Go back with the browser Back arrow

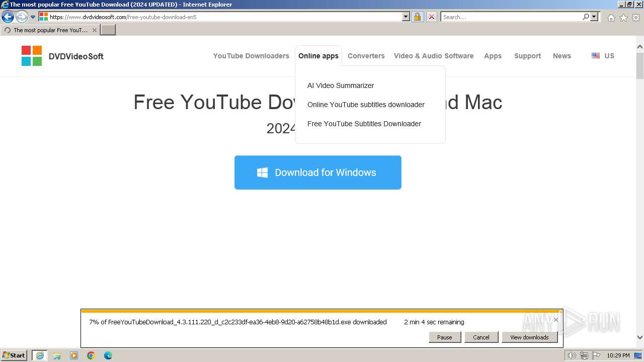[8, 17]
